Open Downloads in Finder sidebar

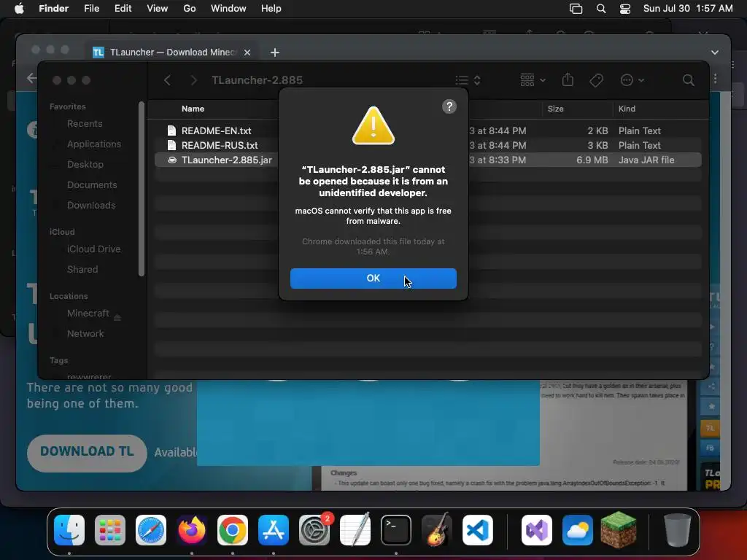click(x=91, y=205)
